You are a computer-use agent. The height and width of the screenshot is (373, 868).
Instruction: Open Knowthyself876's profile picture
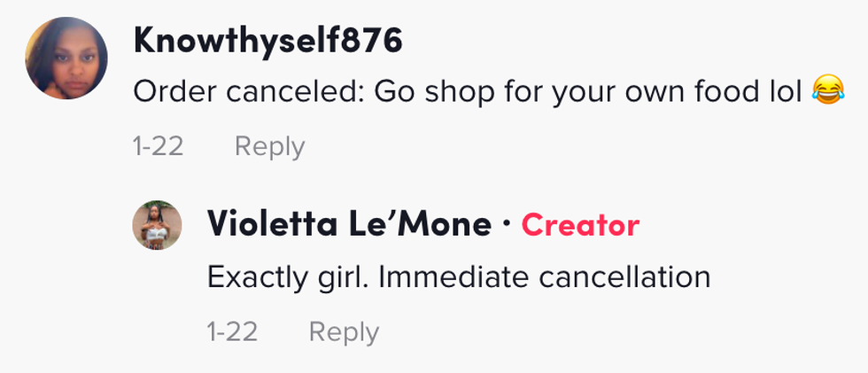pyautogui.click(x=66, y=58)
